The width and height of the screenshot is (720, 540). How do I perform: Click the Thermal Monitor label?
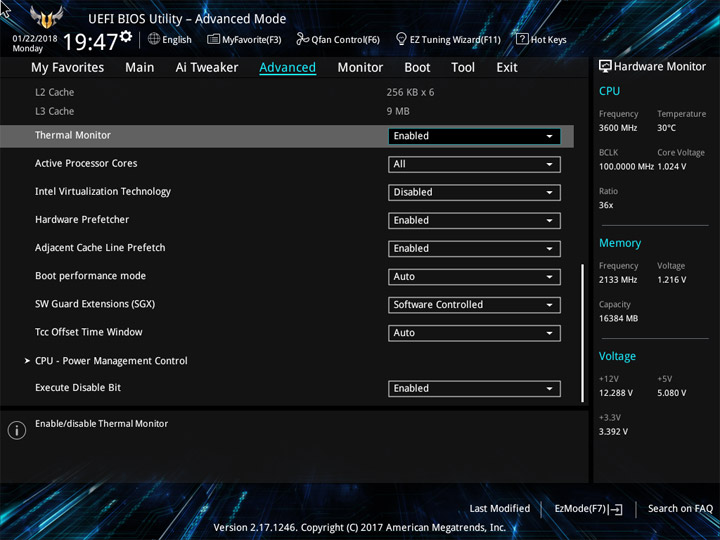coord(73,135)
